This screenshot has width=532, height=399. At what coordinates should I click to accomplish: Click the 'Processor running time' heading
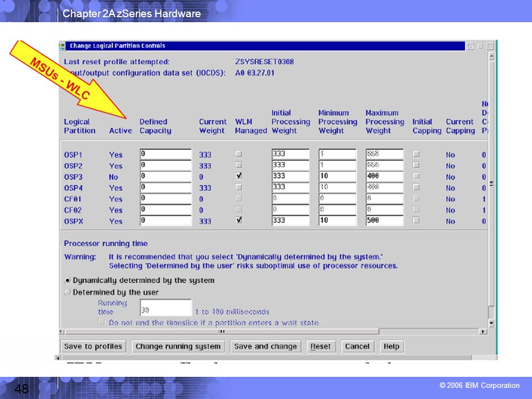click(106, 244)
